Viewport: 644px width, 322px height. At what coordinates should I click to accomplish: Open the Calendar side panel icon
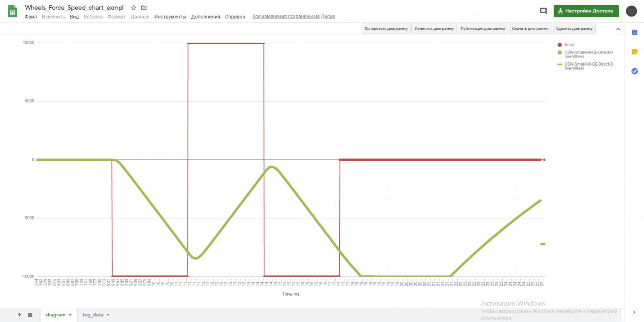[634, 33]
